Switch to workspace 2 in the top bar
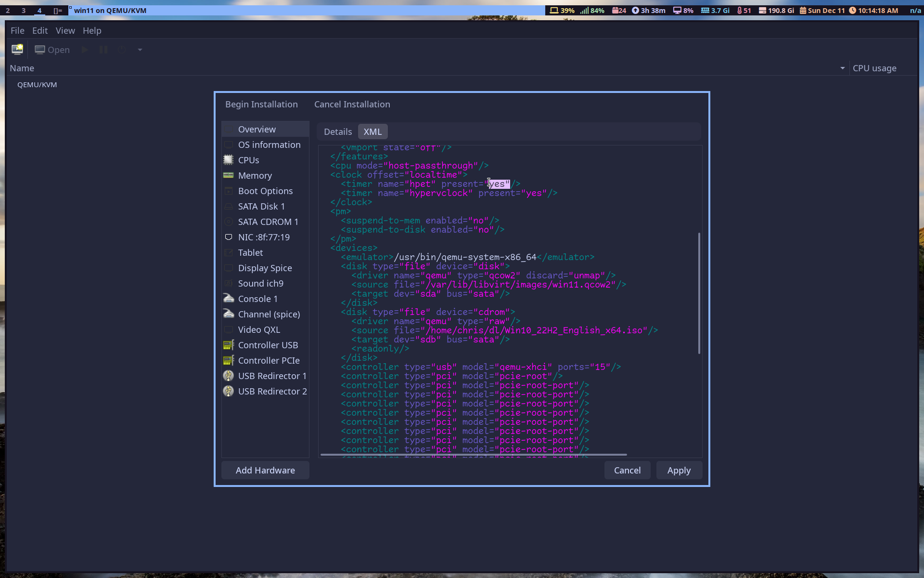This screenshot has width=924, height=578. pyautogui.click(x=8, y=11)
